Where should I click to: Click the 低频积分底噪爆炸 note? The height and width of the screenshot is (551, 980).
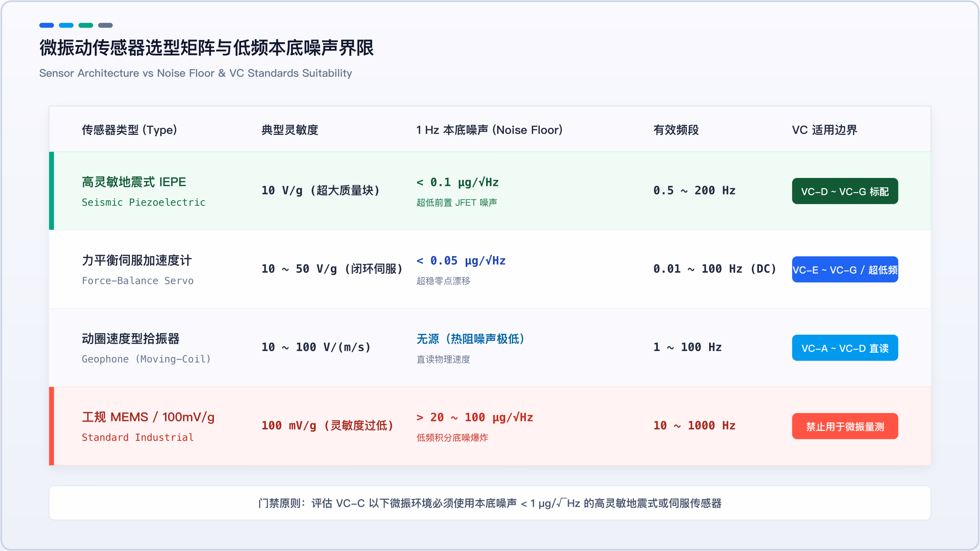coord(452,438)
